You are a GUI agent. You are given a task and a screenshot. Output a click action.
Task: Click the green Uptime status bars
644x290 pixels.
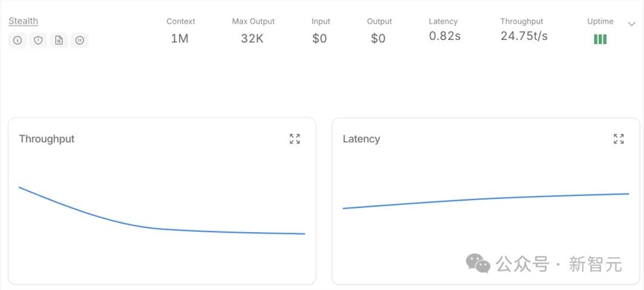pos(600,39)
